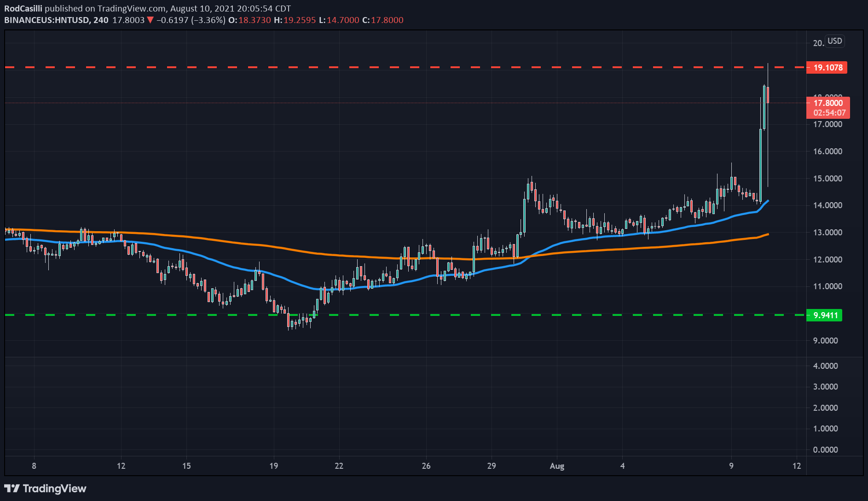Click the date label 15 on the time axis
The width and height of the screenshot is (868, 501).
186,466
